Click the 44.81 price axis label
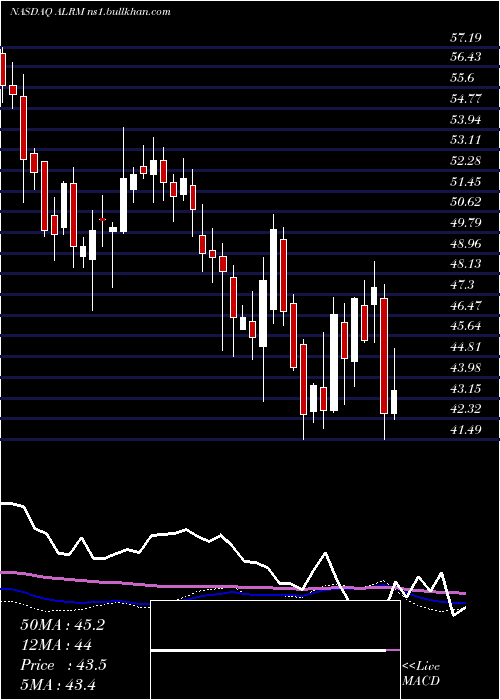Screen dimensions: 500x700 click(x=466, y=346)
